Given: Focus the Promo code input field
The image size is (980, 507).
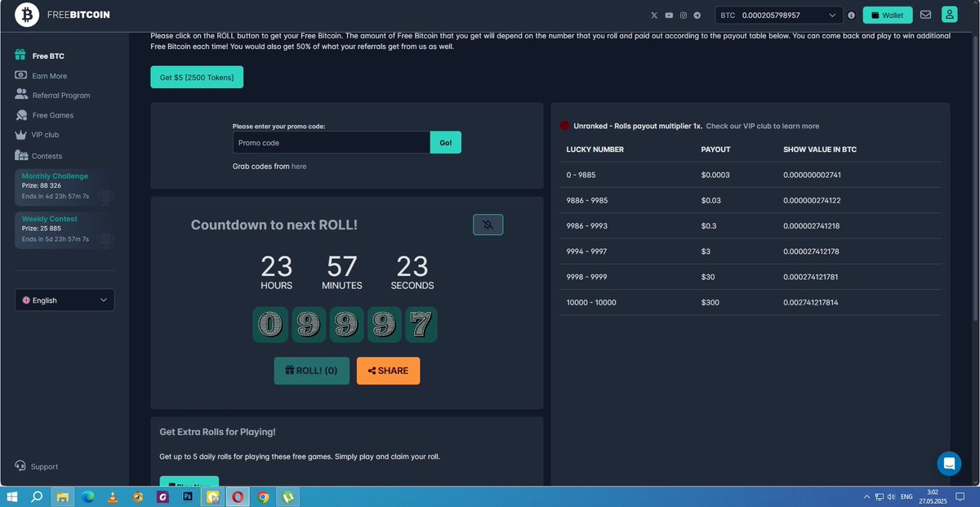Looking at the screenshot, I should click(x=332, y=142).
